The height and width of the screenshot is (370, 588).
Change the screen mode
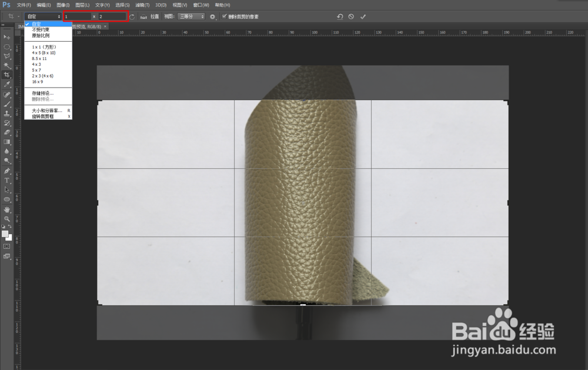(6, 256)
